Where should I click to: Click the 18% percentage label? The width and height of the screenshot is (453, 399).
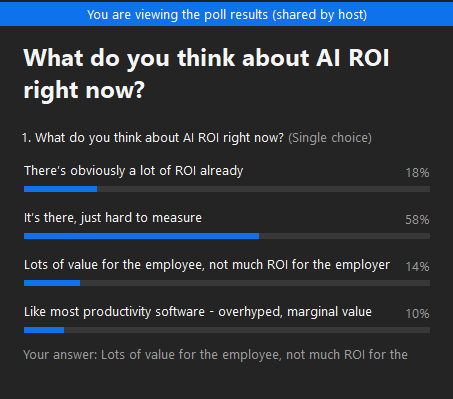(417, 173)
